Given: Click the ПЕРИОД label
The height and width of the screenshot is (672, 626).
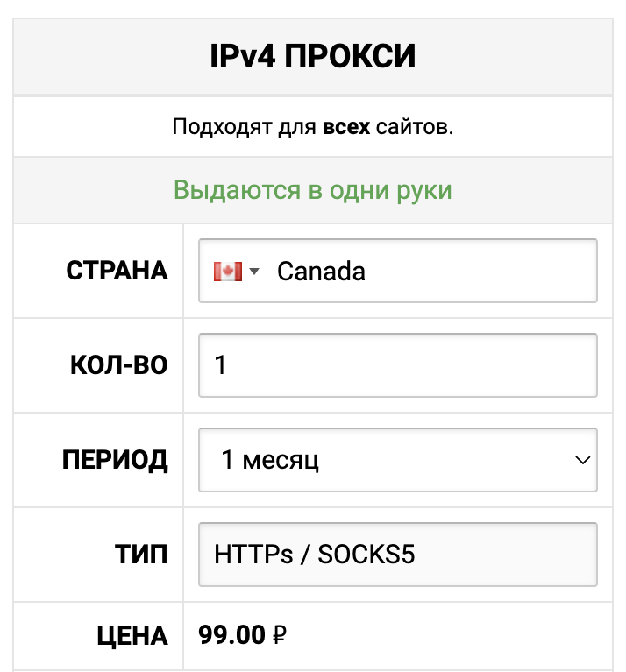Looking at the screenshot, I should pyautogui.click(x=115, y=460).
